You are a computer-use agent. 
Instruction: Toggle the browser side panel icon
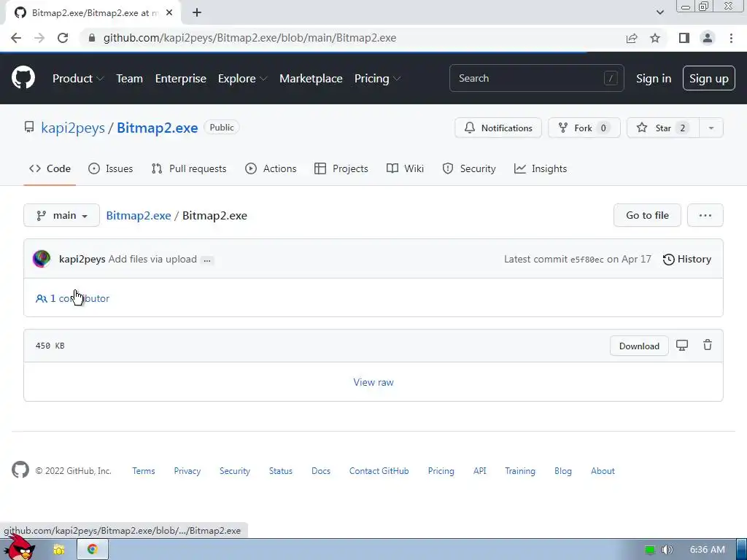coord(684,38)
